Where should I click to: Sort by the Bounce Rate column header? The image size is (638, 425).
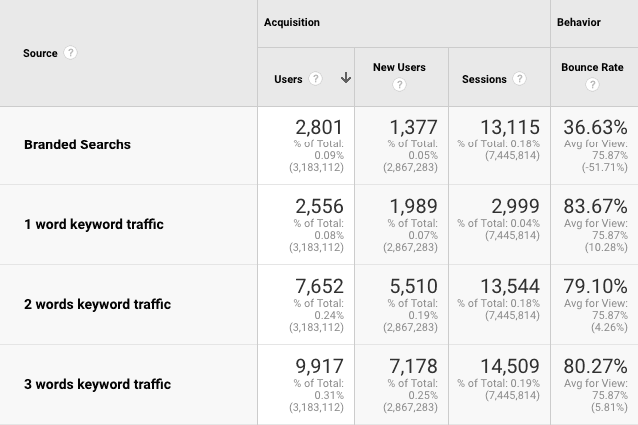pyautogui.click(x=592, y=67)
